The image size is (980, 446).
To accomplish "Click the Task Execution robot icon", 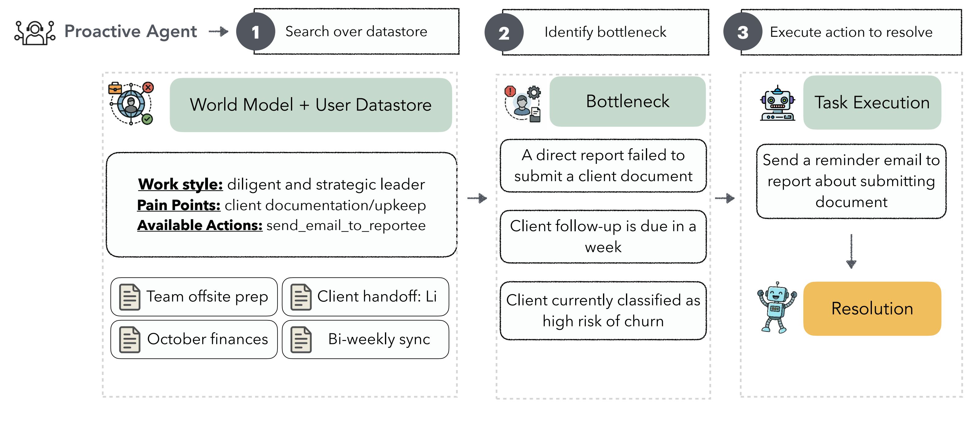I will pyautogui.click(x=777, y=104).
